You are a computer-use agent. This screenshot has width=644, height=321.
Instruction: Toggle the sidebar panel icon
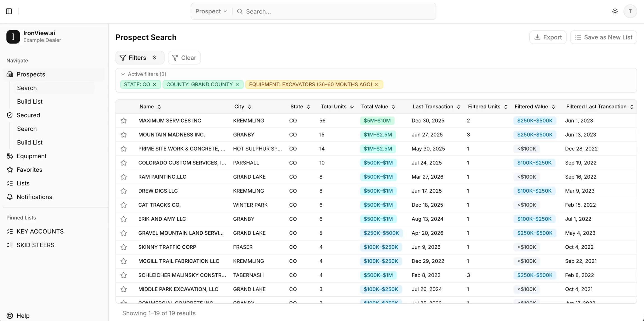click(x=9, y=11)
